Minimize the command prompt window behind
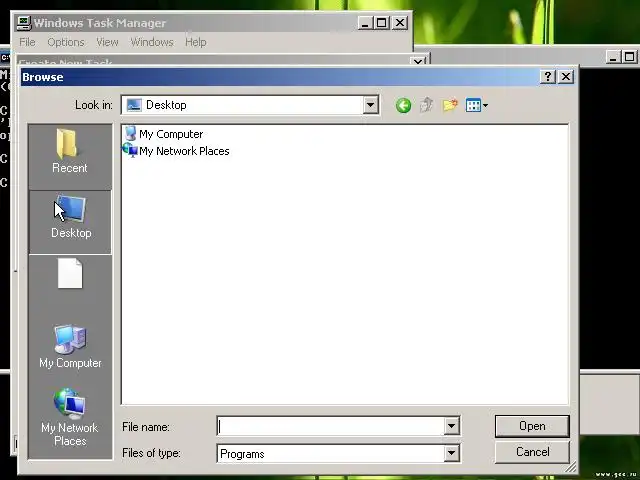The image size is (640, 480). tap(613, 56)
